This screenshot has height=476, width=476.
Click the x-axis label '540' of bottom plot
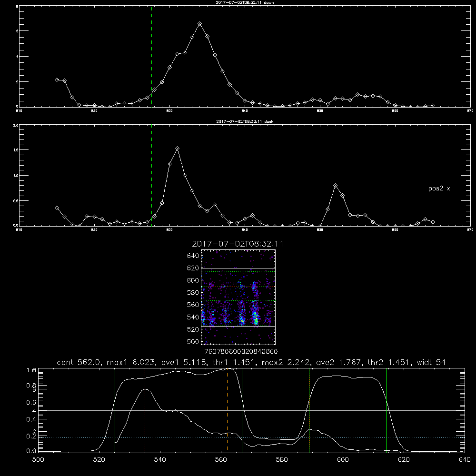(160, 460)
